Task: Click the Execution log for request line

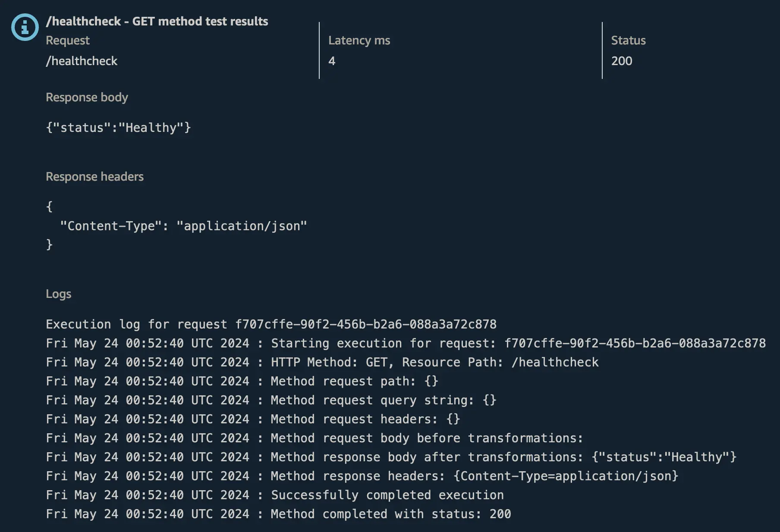Action: (271, 324)
